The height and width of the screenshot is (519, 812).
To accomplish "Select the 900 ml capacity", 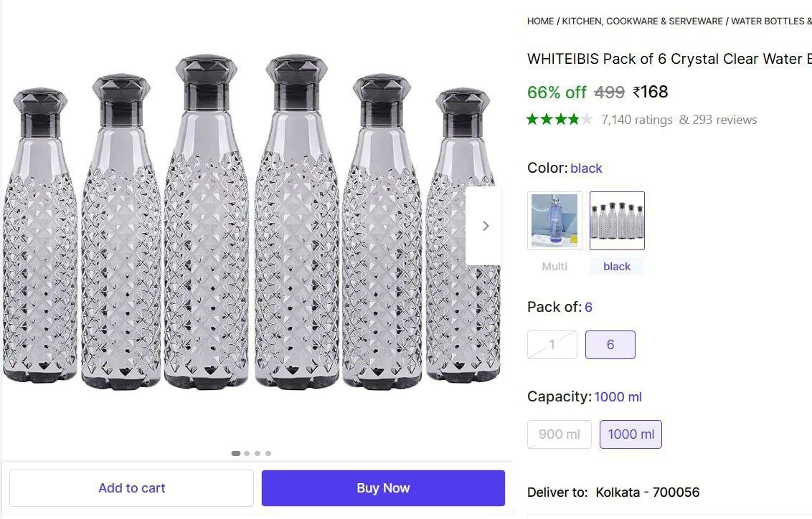I will click(x=559, y=434).
